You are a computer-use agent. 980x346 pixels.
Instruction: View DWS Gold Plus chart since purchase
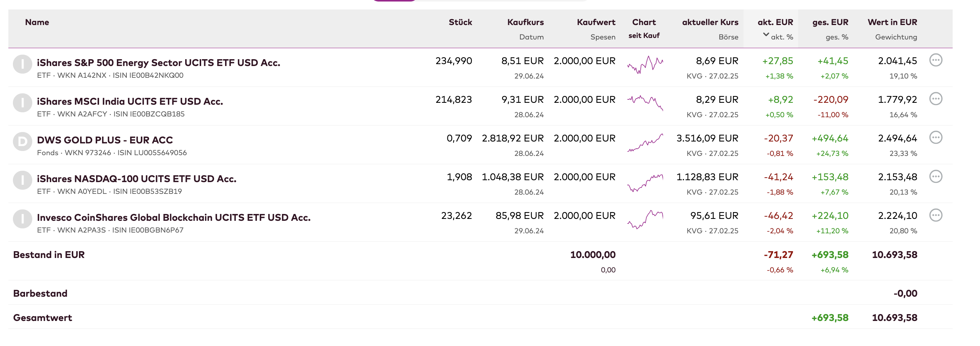coord(645,143)
